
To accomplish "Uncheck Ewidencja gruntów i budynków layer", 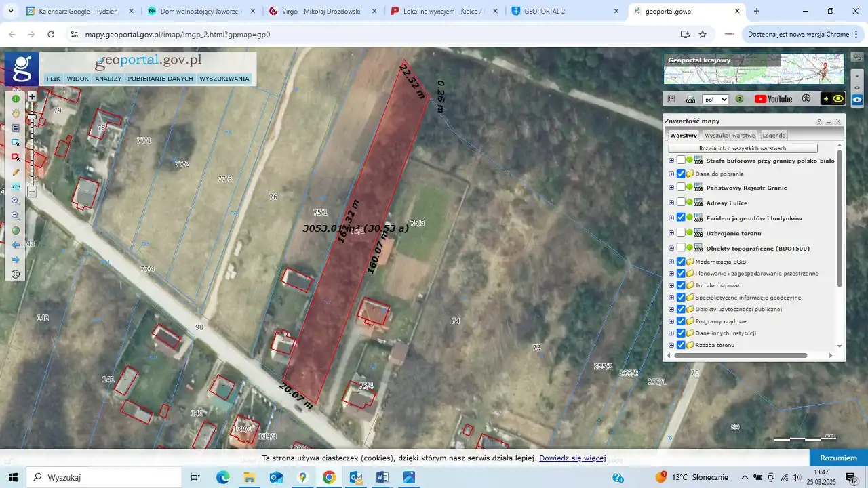I will 681,218.
